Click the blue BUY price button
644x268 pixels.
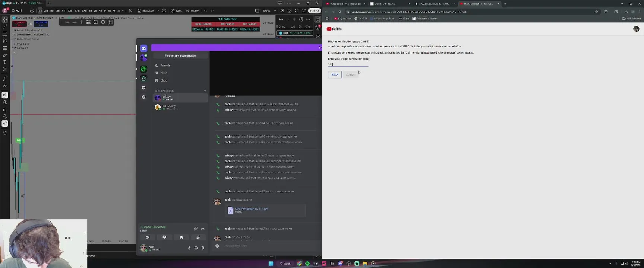41,24
